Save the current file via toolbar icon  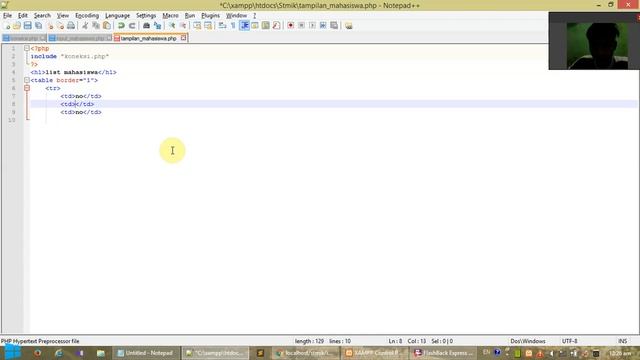coord(27,26)
